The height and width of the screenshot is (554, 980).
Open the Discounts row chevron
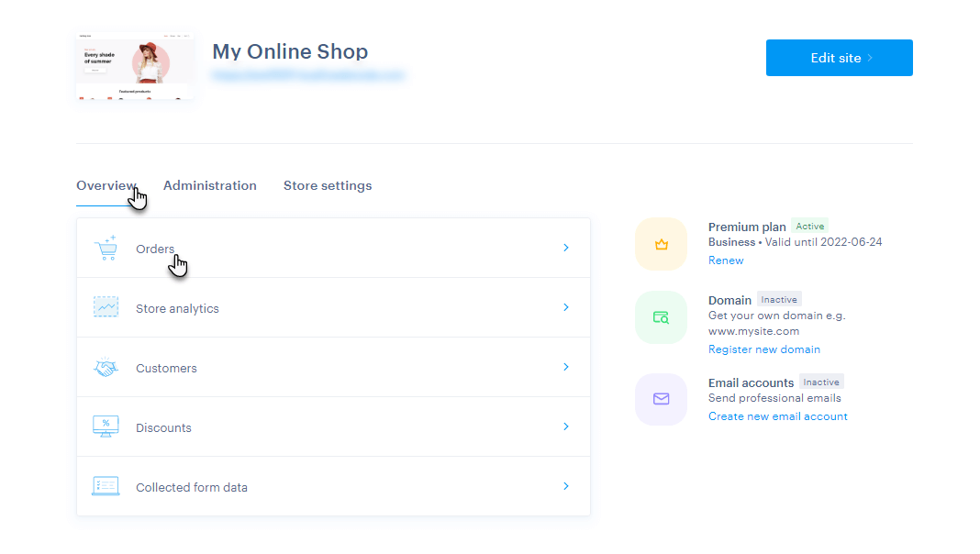tap(566, 427)
